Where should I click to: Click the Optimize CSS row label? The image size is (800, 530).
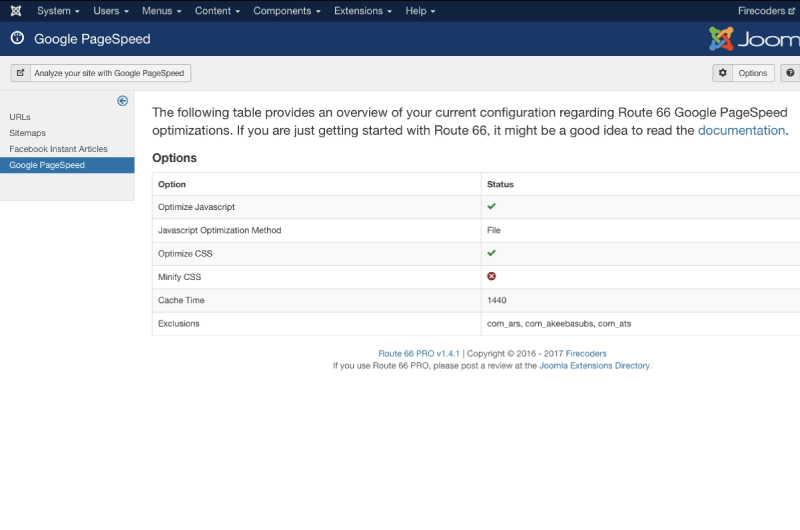(x=185, y=254)
